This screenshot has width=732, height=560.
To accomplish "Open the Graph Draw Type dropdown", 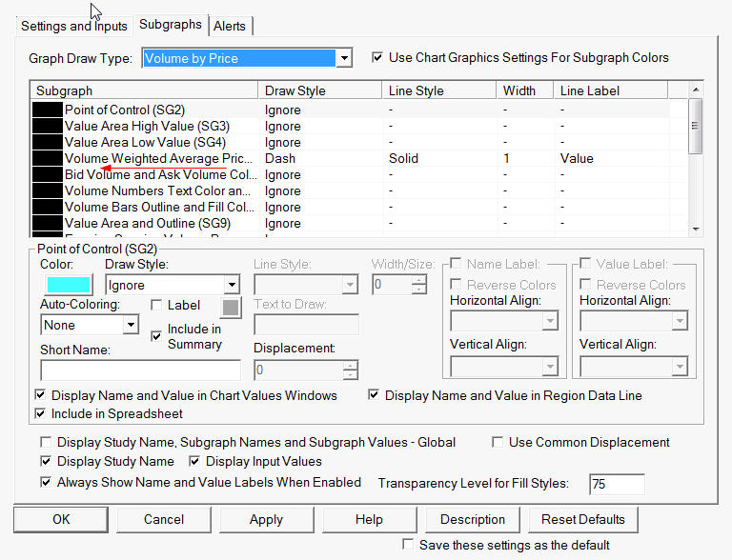I will click(x=344, y=59).
